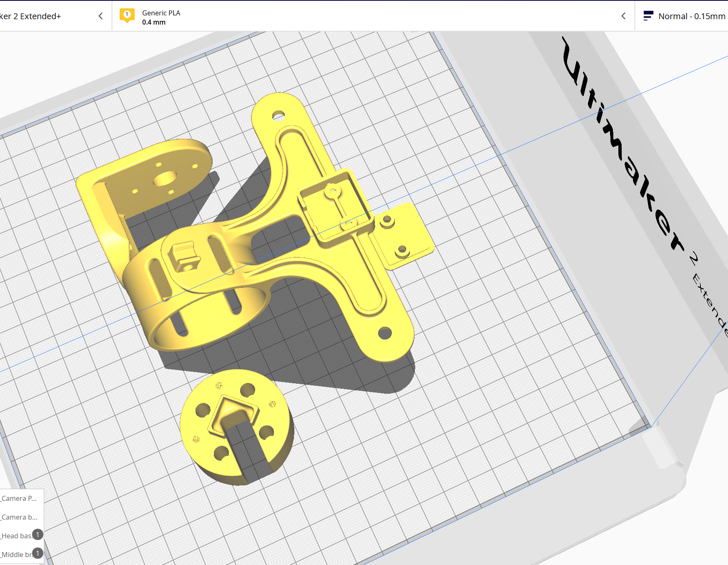Click the print profile bars icon
This screenshot has height=565, width=728.
(648, 16)
